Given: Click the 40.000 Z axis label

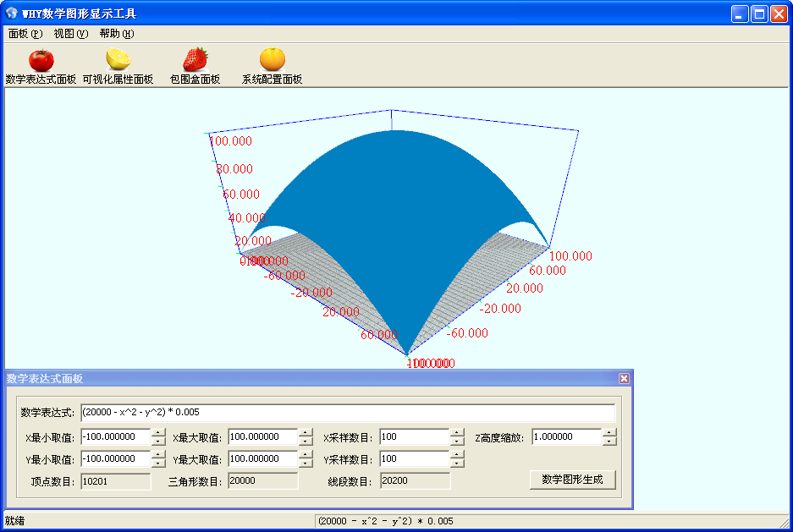Looking at the screenshot, I should 246,217.
